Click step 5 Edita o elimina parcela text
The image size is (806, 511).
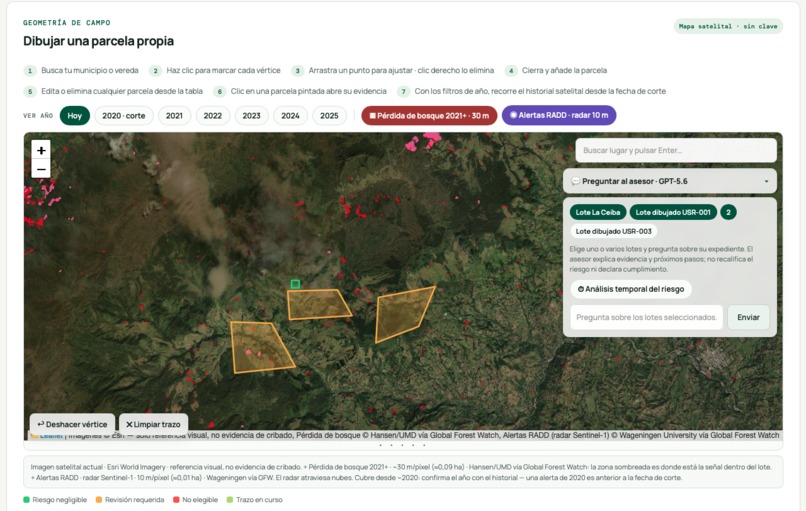[122, 91]
